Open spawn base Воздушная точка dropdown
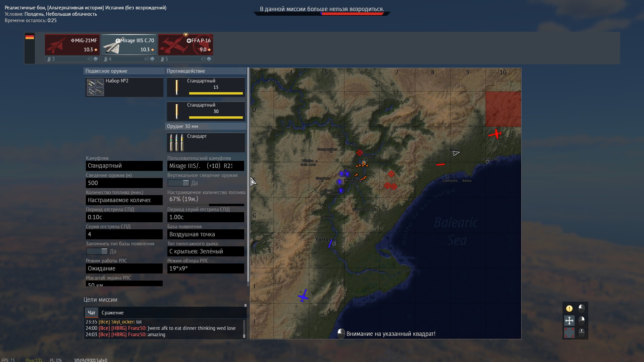644x362 pixels. (x=206, y=234)
